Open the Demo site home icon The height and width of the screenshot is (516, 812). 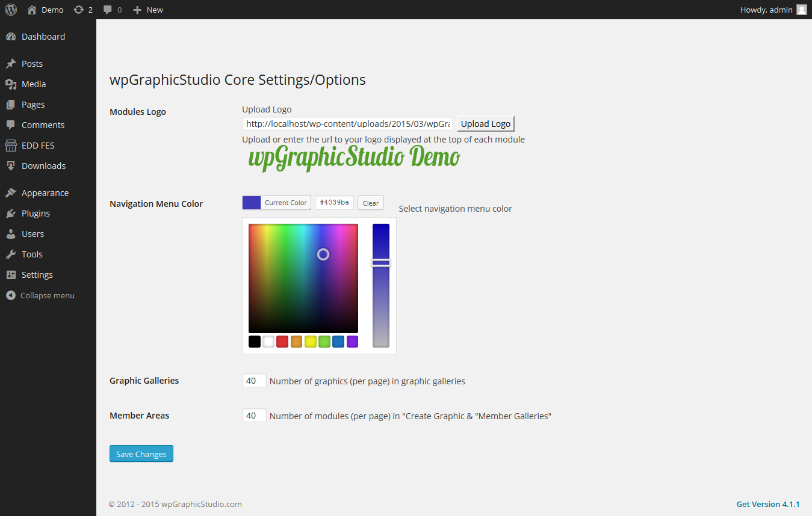(x=32, y=10)
